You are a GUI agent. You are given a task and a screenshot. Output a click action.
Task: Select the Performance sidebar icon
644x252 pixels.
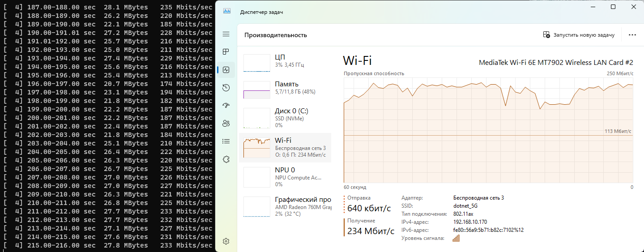click(226, 70)
